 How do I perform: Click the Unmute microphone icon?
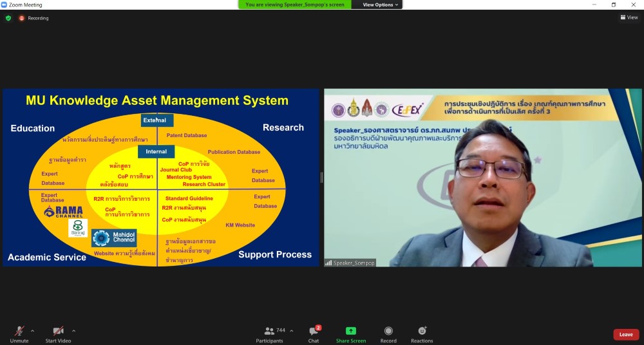pyautogui.click(x=19, y=331)
